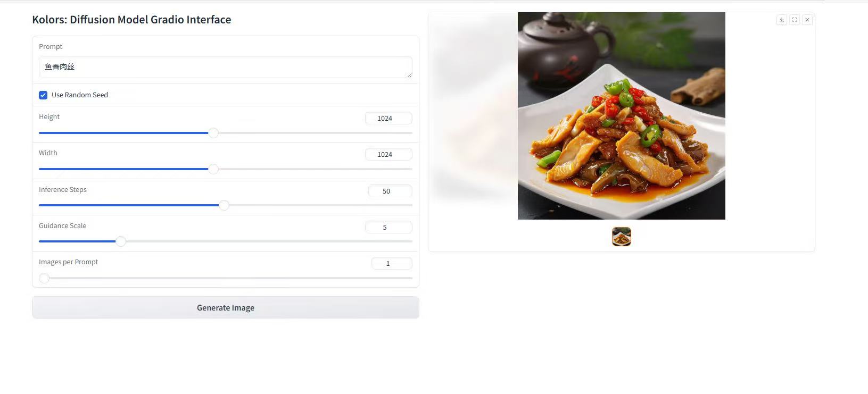Download the generated image

click(781, 20)
